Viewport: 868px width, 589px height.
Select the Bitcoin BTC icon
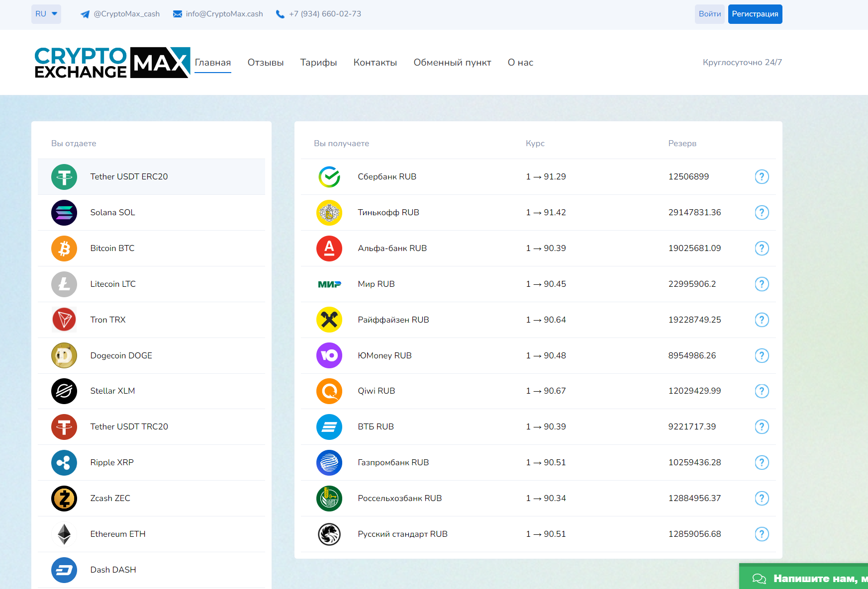pyautogui.click(x=64, y=249)
